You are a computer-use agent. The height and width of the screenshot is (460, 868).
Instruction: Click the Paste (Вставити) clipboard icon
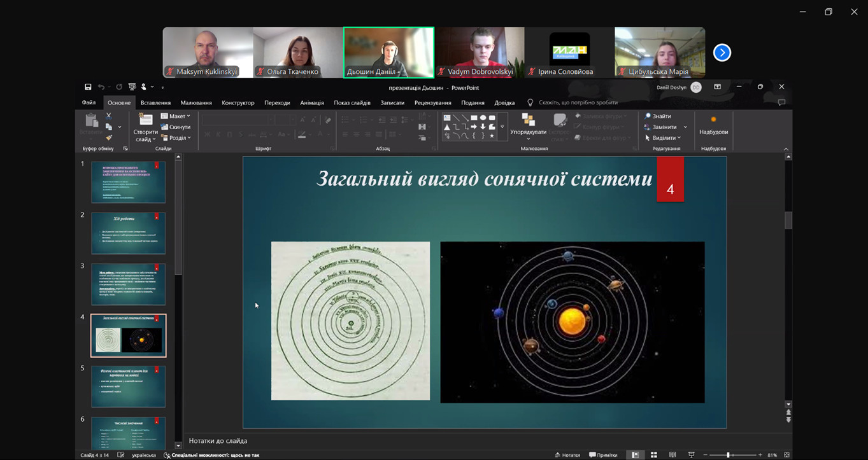pyautogui.click(x=91, y=120)
